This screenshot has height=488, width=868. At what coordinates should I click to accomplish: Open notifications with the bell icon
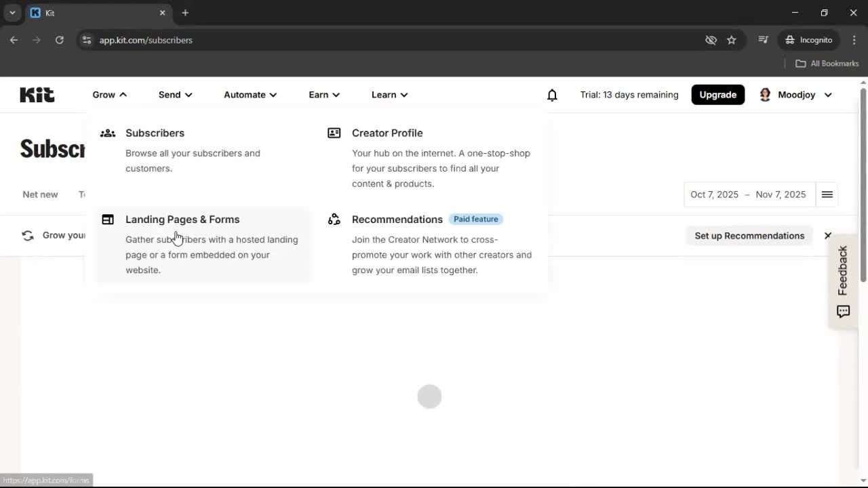click(552, 95)
